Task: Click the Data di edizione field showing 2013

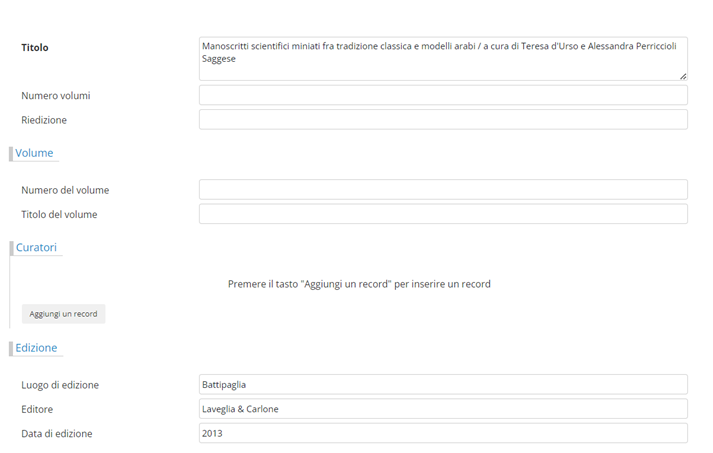Action: tap(443, 433)
